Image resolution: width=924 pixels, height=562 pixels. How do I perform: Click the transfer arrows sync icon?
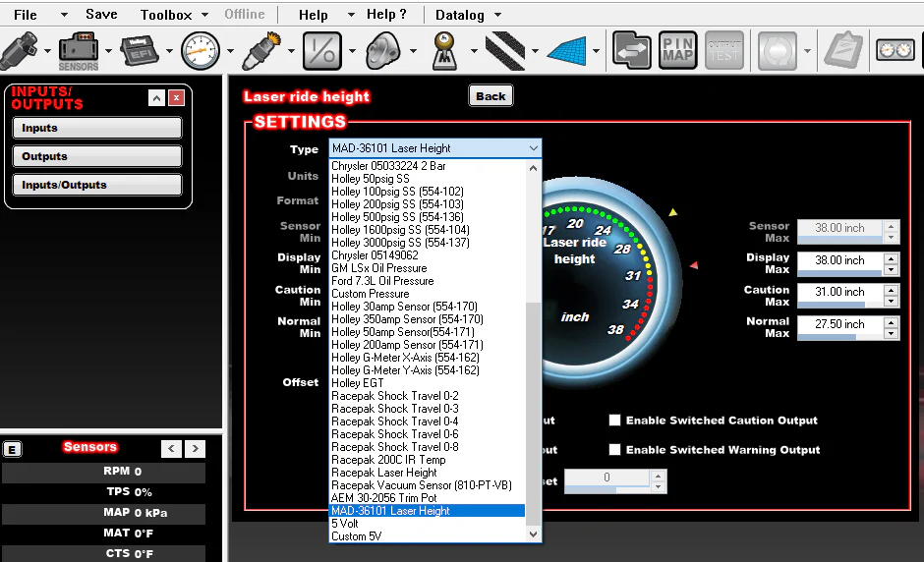tap(632, 51)
